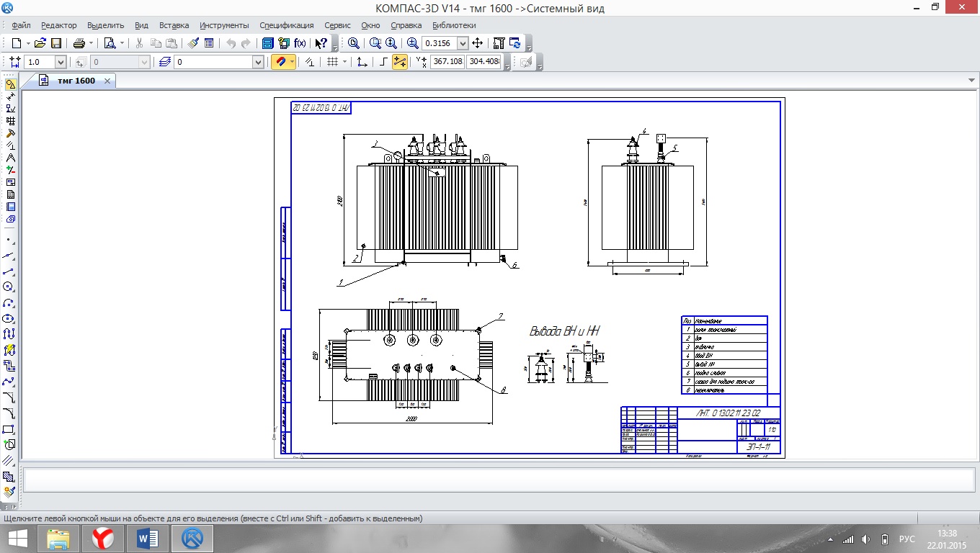980x553 pixels.
Task: Open the cursor step 1.0 dropdown
Action: (61, 62)
